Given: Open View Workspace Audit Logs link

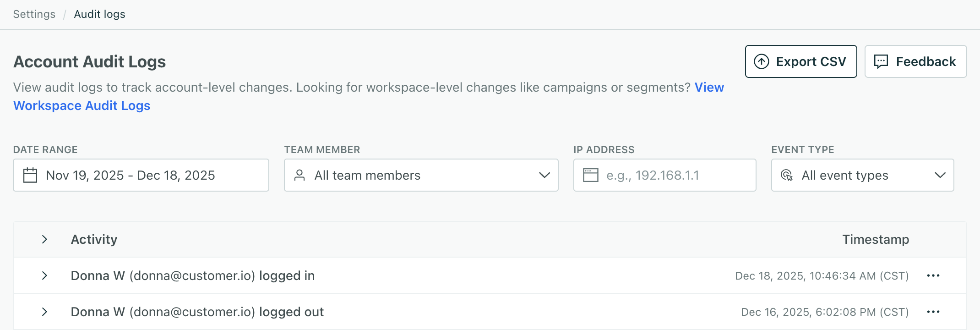Looking at the screenshot, I should [x=82, y=105].
